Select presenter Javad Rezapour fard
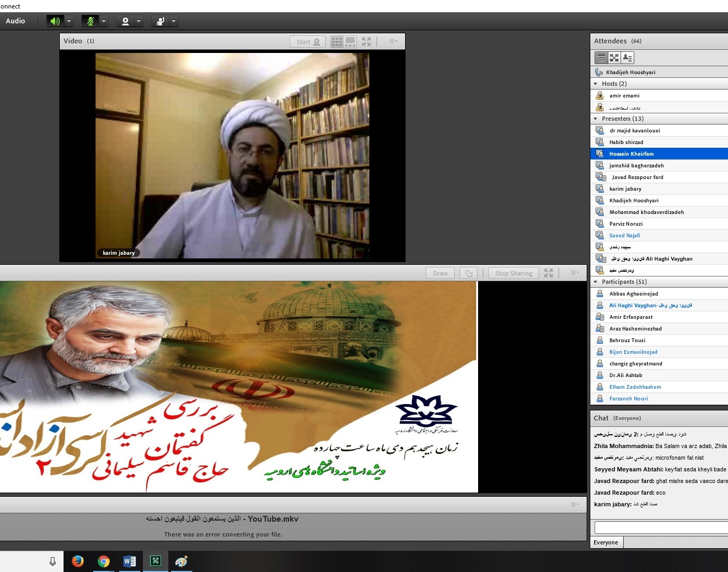The height and width of the screenshot is (572, 728). coord(659,177)
